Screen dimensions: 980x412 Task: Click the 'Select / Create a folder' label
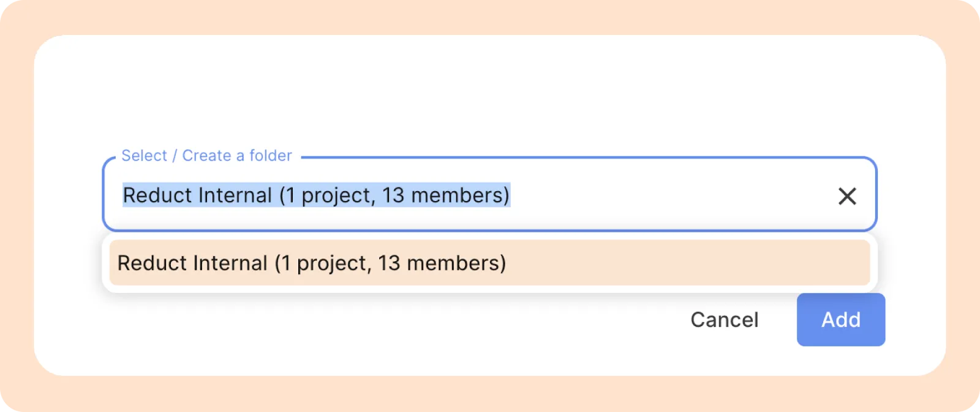[206, 156]
